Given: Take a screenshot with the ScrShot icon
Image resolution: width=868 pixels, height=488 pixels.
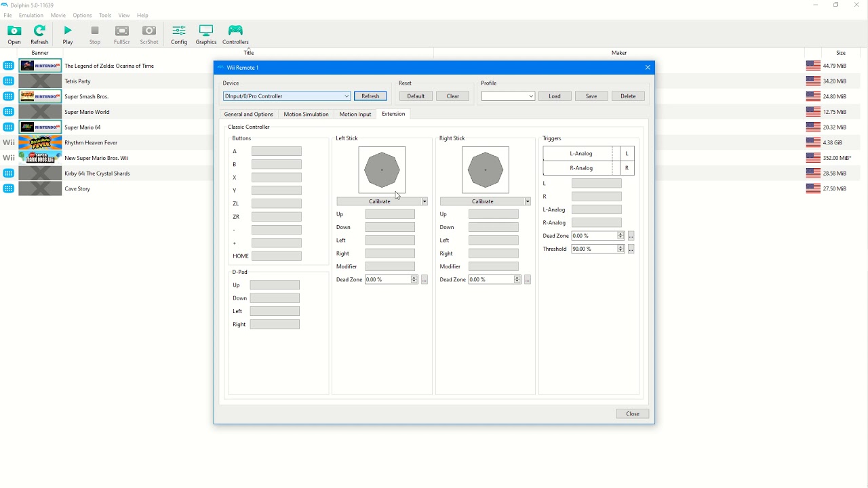Looking at the screenshot, I should 149,35.
